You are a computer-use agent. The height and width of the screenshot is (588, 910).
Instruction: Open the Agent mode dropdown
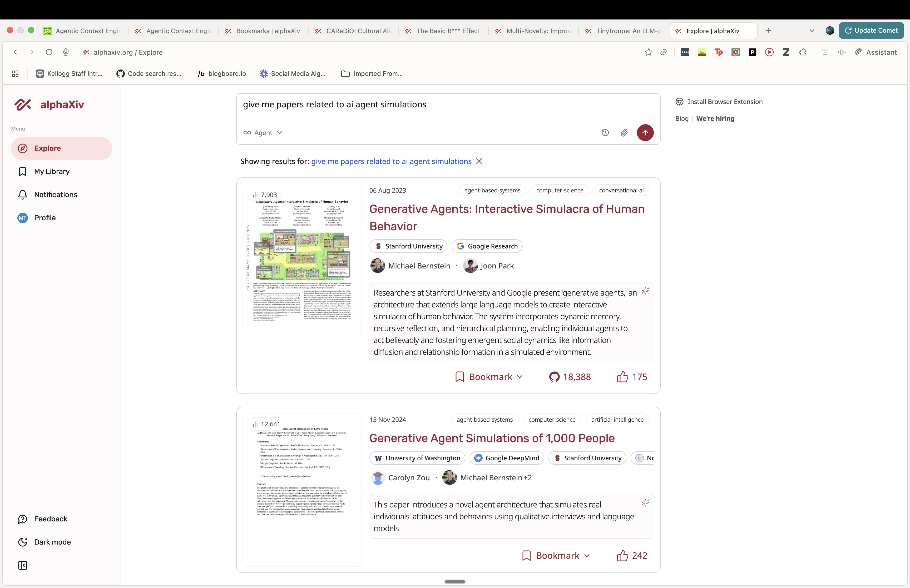pos(263,132)
